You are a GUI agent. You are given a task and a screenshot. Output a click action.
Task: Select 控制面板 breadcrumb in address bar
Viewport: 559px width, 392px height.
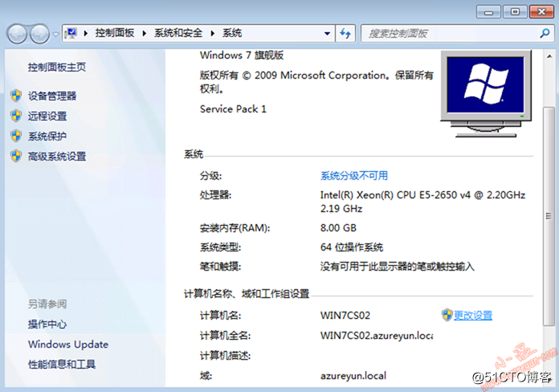point(114,33)
